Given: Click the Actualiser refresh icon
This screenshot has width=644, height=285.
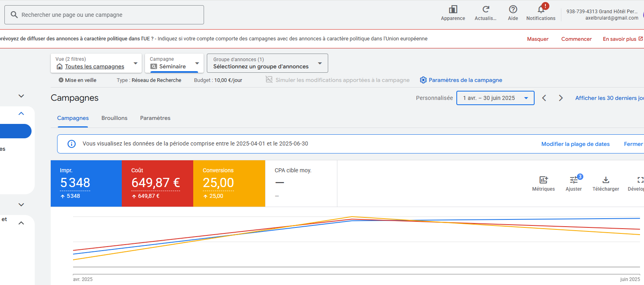Looking at the screenshot, I should coord(485,10).
